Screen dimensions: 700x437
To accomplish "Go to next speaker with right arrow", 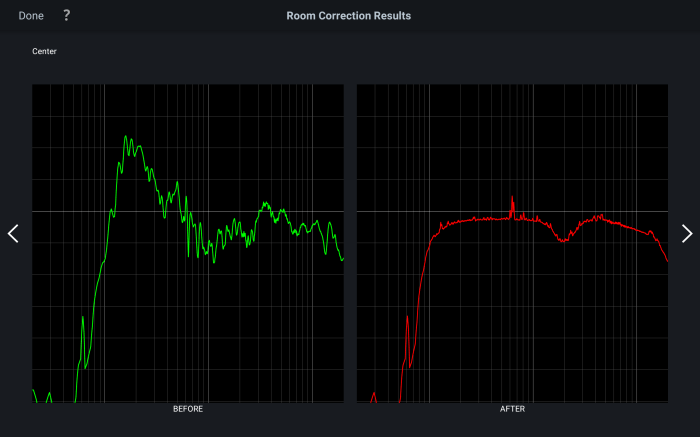I will 686,233.
